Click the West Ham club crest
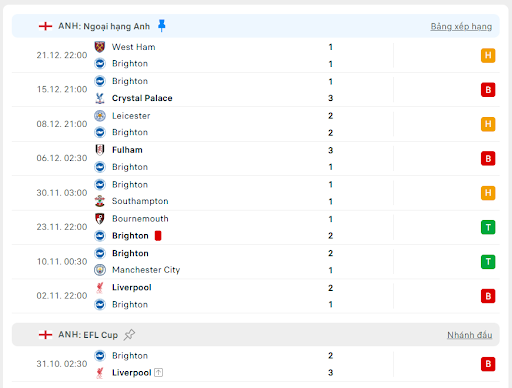The image size is (512, 388). [x=100, y=47]
